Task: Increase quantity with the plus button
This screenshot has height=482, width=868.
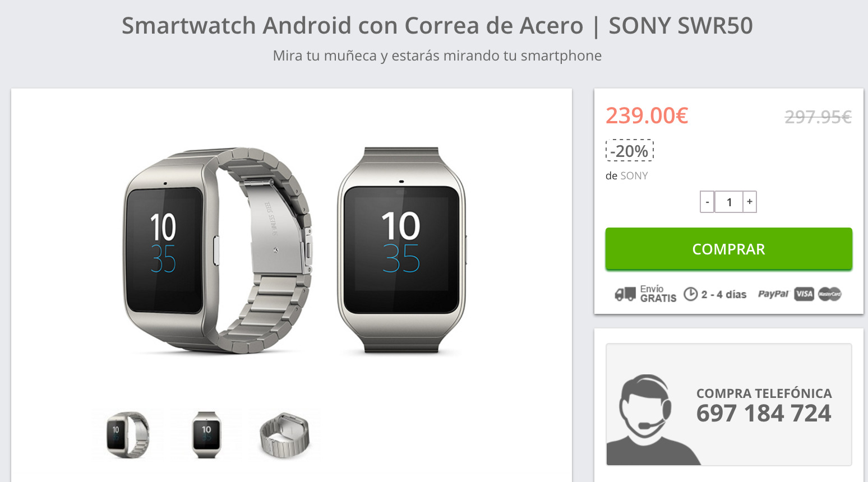Action: [750, 202]
